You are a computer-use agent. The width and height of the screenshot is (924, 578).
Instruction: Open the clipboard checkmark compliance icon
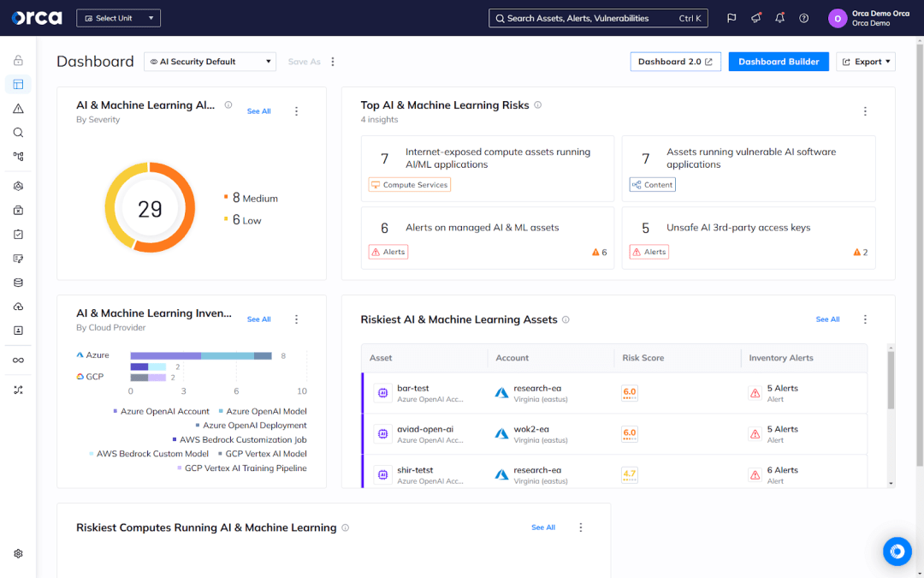[18, 234]
